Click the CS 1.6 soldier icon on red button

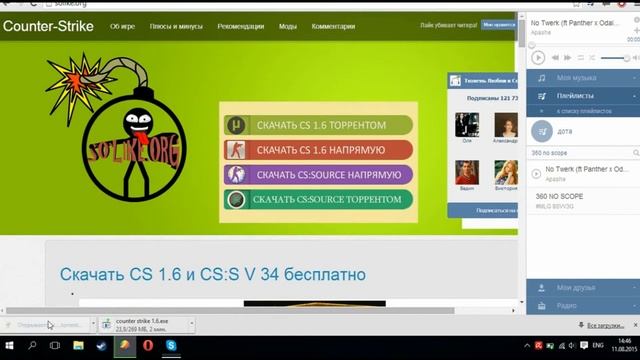[236, 150]
